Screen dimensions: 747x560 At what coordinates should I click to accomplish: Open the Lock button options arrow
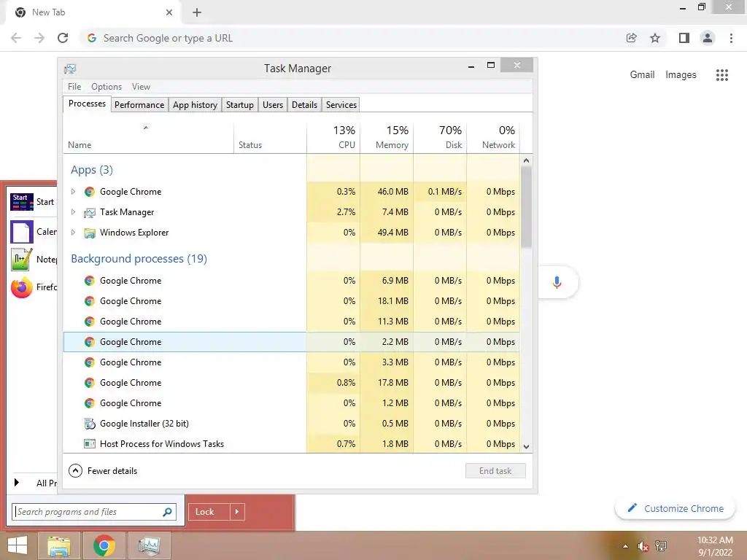tap(237, 512)
